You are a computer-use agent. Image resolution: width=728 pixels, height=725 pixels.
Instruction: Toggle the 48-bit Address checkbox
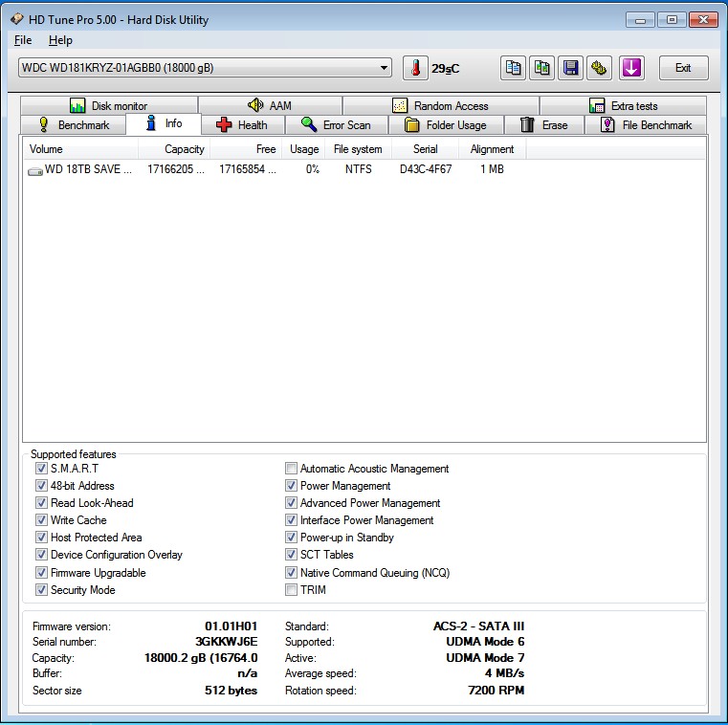[x=41, y=486]
